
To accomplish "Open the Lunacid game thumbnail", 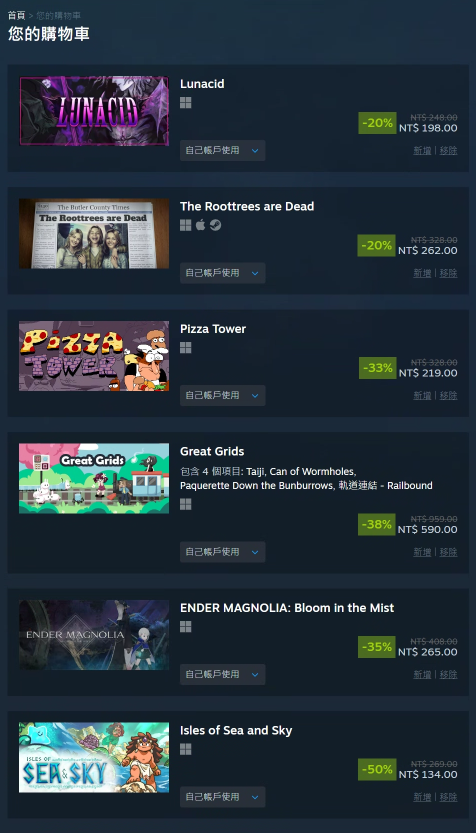I will (x=94, y=111).
